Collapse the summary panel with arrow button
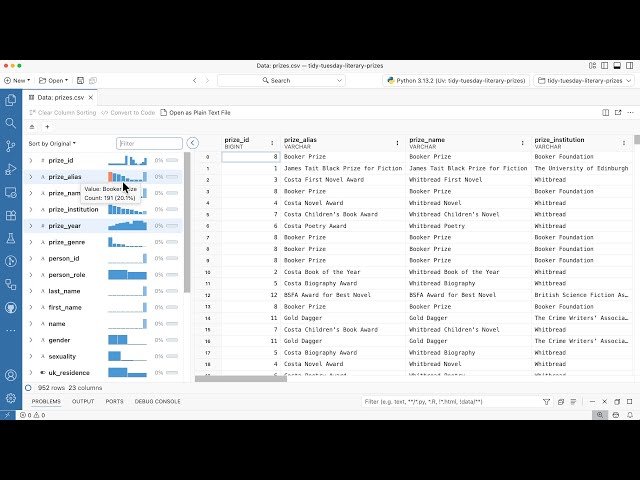This screenshot has height=480, width=640. point(193,143)
